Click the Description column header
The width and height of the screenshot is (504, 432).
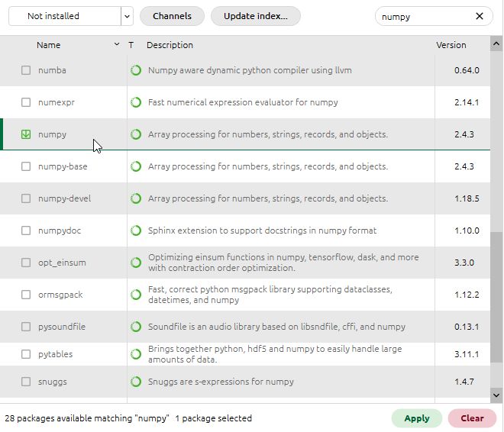tap(170, 45)
